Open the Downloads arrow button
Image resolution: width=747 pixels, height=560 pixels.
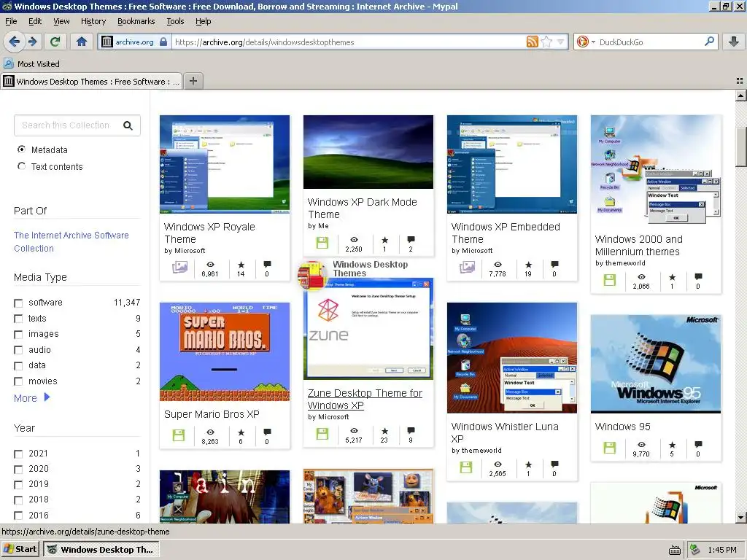coord(734,42)
